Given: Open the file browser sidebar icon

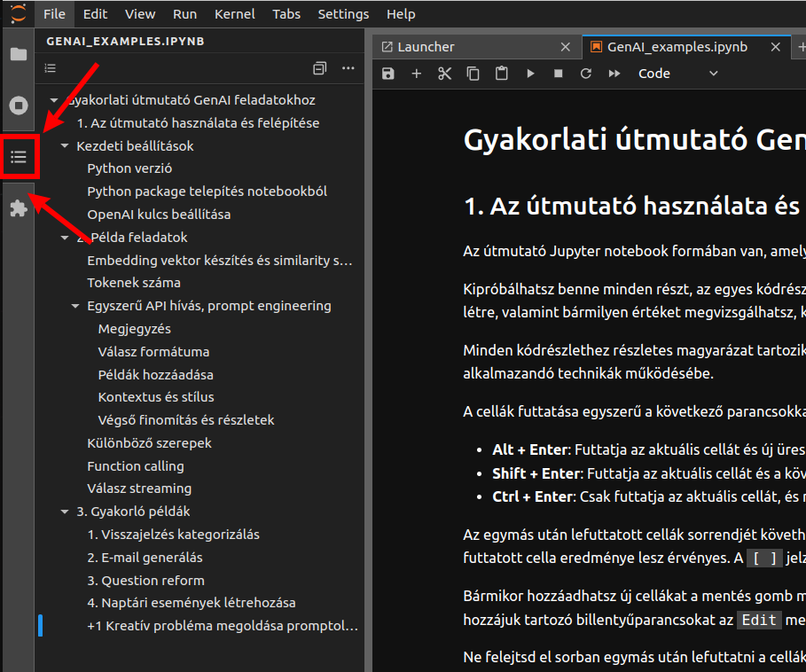Looking at the screenshot, I should (18, 54).
